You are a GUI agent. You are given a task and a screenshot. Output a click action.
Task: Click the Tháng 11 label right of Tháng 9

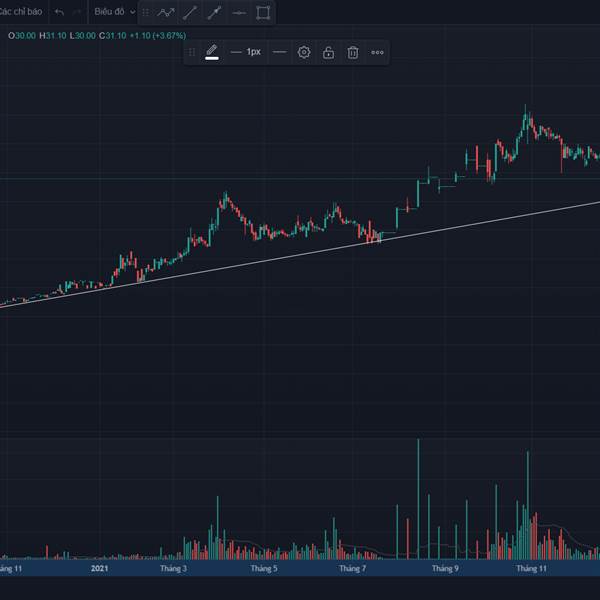click(x=532, y=569)
